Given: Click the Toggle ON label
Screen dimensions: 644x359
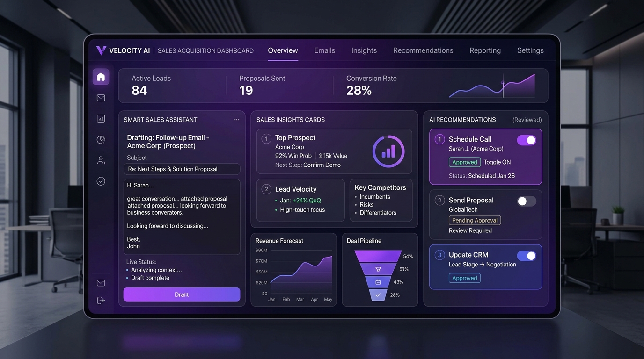Looking at the screenshot, I should coord(497,162).
